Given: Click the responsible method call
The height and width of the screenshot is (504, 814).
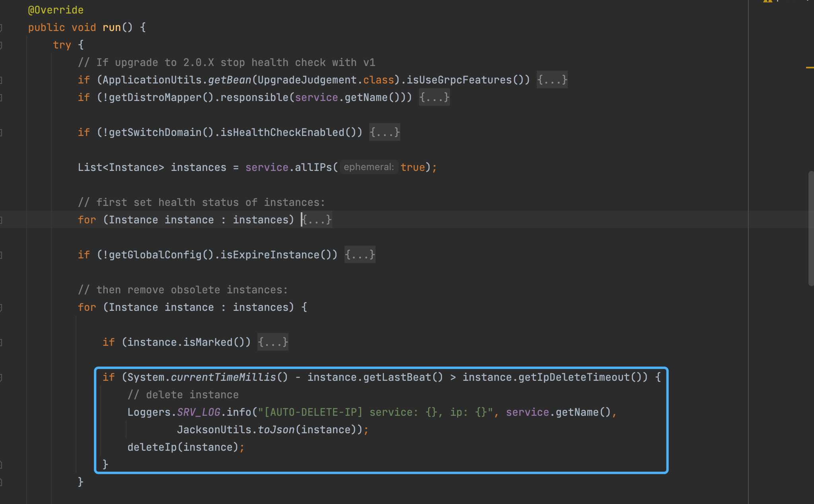Looking at the screenshot, I should (255, 97).
